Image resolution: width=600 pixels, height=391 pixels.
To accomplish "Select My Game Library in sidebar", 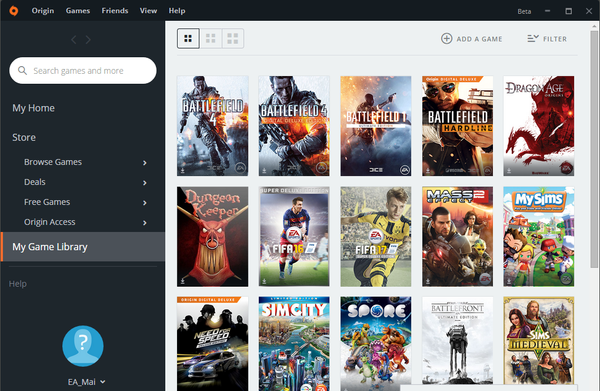I will tap(83, 247).
